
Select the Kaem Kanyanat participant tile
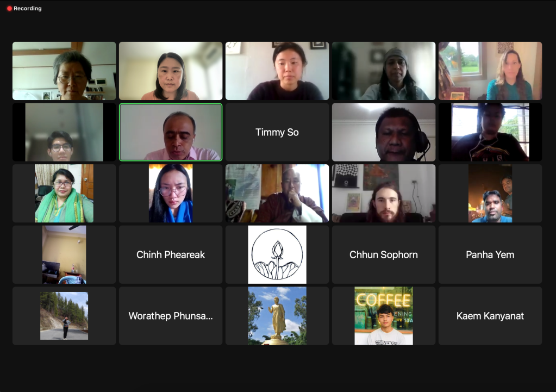[x=490, y=316]
